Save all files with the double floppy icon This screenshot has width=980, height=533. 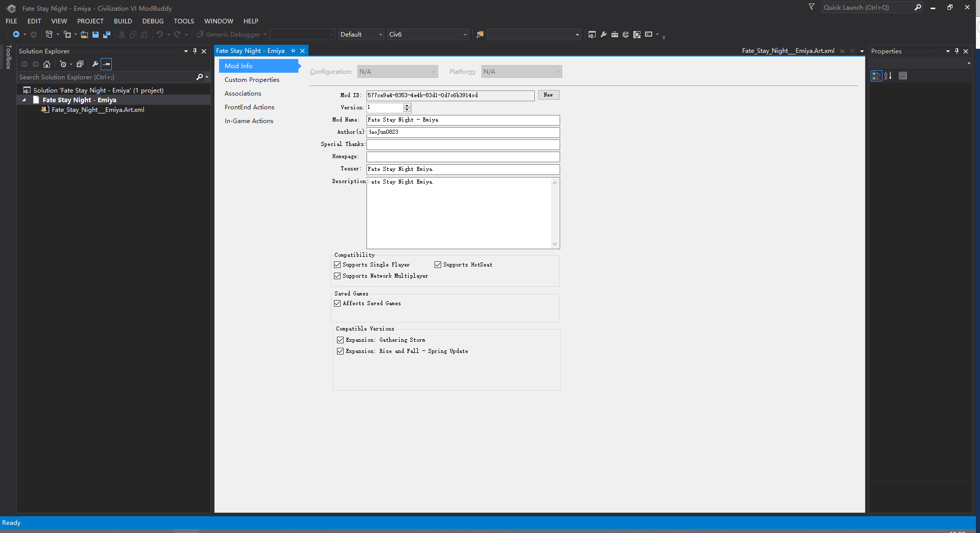pyautogui.click(x=107, y=34)
